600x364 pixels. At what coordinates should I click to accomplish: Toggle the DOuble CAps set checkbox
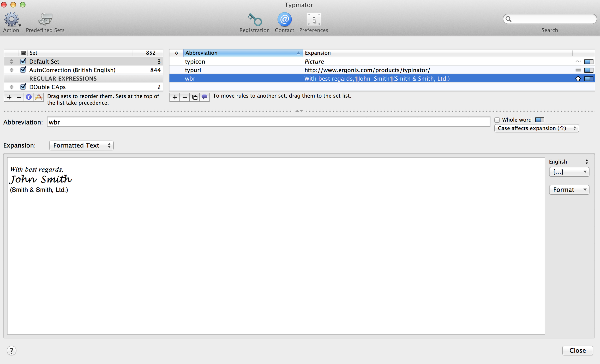pyautogui.click(x=23, y=87)
